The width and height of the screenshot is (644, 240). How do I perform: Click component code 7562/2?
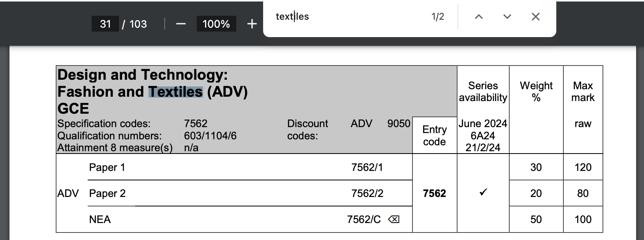pyautogui.click(x=367, y=193)
